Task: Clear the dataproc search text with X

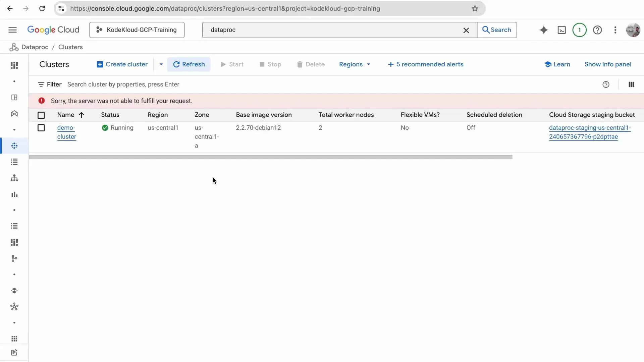Action: (x=466, y=30)
